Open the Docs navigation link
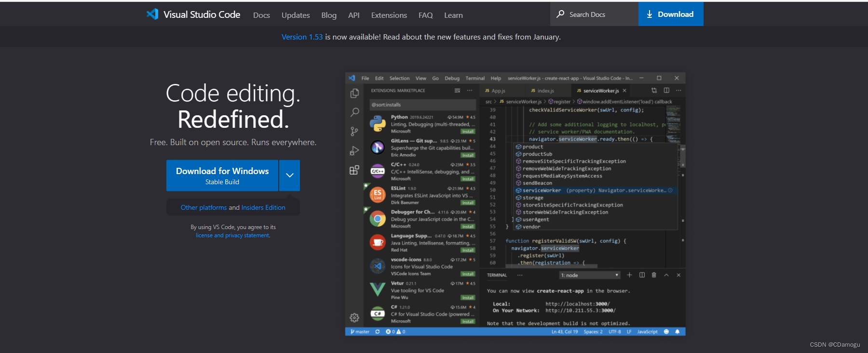Viewport: 868px width, 353px height. coord(261,15)
